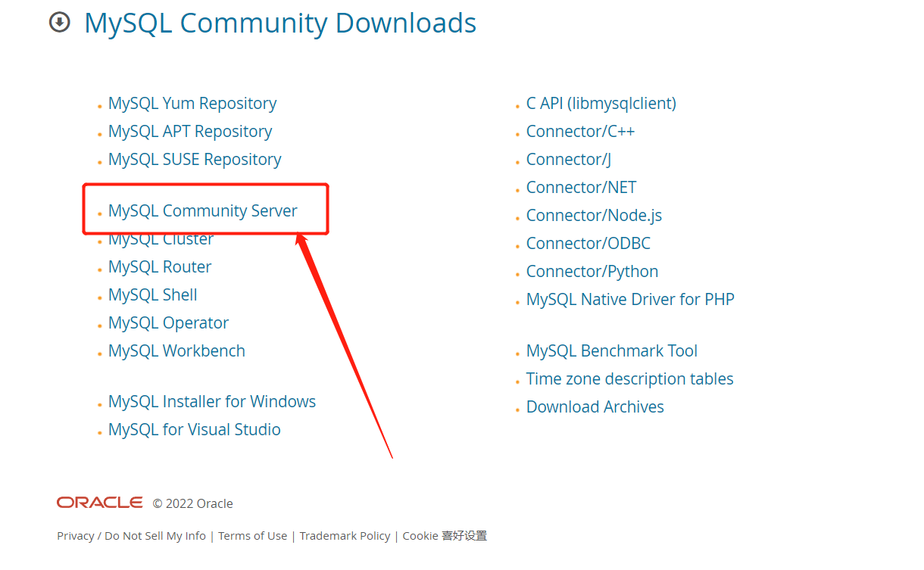This screenshot has width=924, height=570.
Task: Open the C API (libmysqlclient) link
Action: (x=601, y=103)
